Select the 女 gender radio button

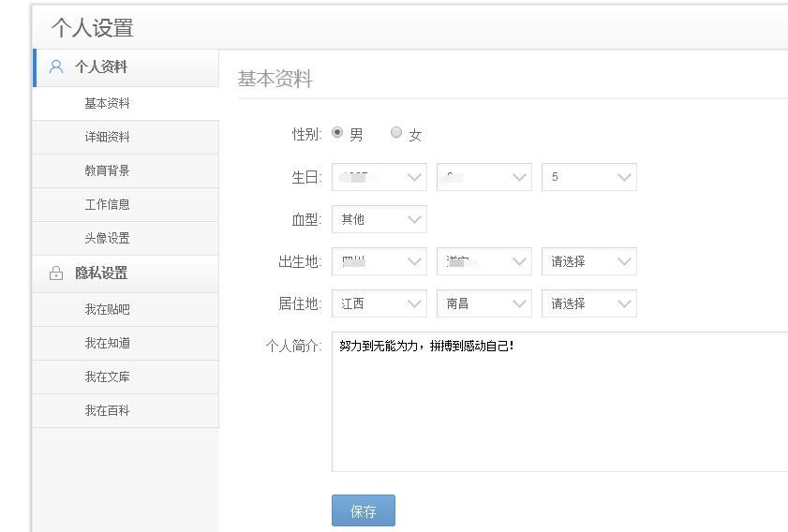coord(396,133)
